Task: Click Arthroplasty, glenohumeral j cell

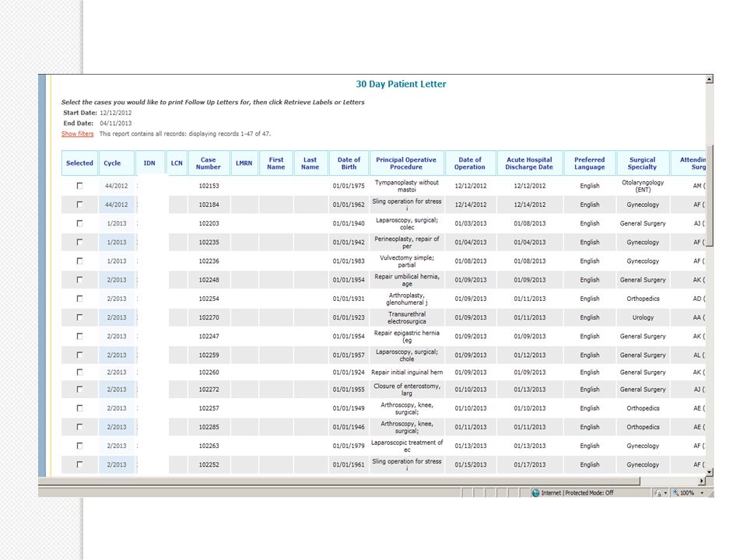Action: [407, 299]
